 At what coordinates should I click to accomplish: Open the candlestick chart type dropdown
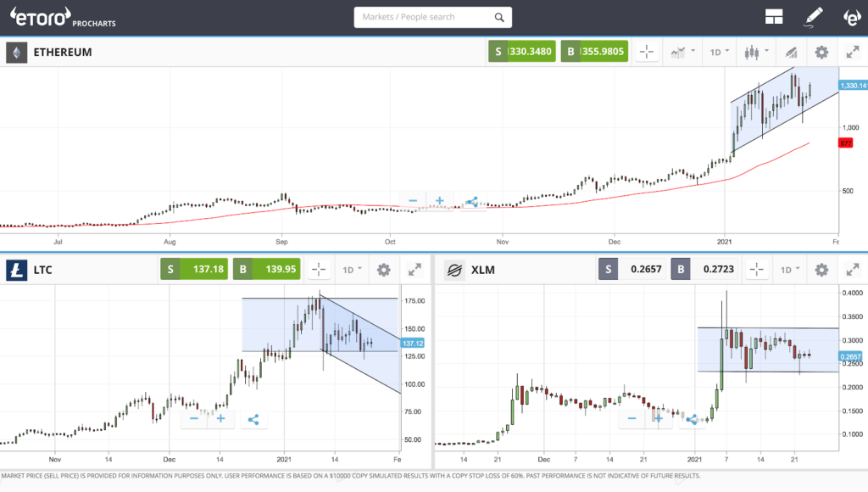tap(756, 52)
